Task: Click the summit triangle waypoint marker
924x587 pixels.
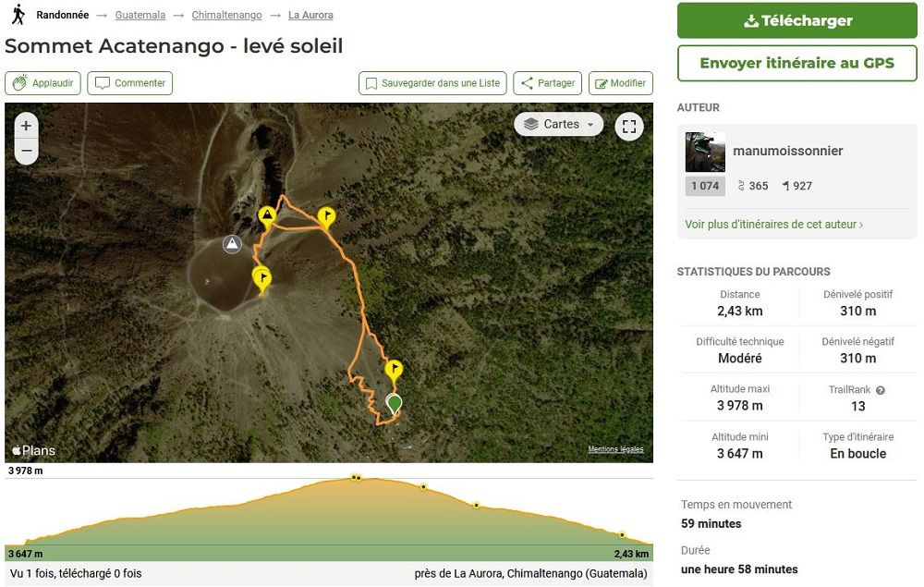Action: (267, 216)
